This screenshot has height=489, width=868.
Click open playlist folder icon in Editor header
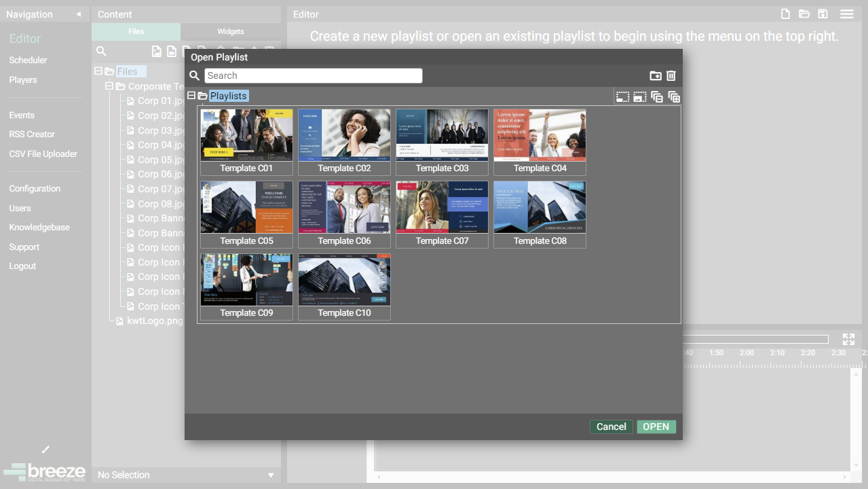click(x=804, y=14)
